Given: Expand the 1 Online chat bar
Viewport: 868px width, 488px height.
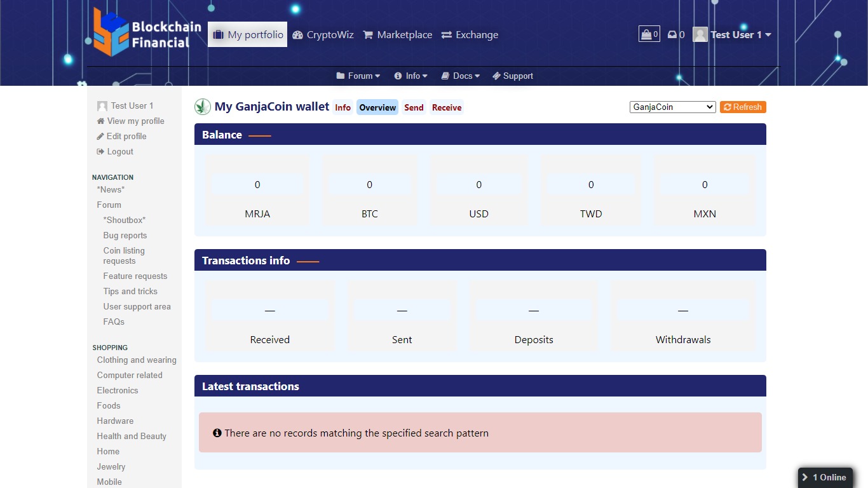Looking at the screenshot, I should [825, 477].
